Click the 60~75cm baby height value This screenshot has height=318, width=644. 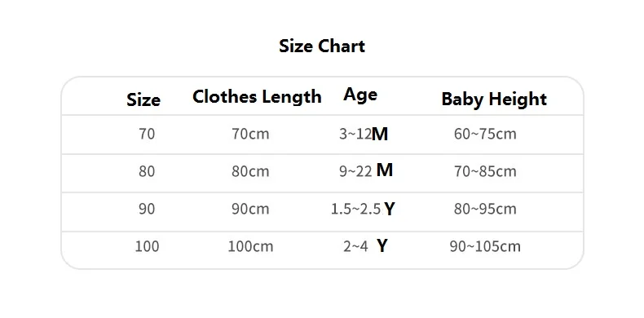click(x=485, y=134)
